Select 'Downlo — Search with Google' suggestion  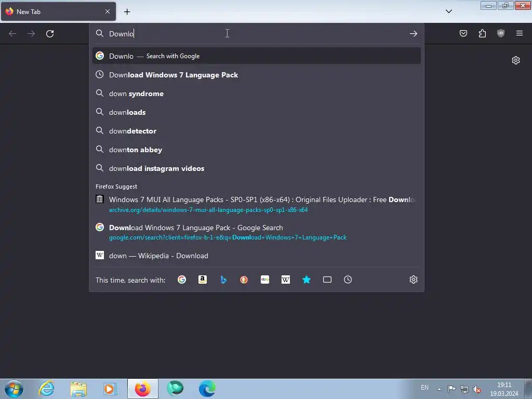257,56
